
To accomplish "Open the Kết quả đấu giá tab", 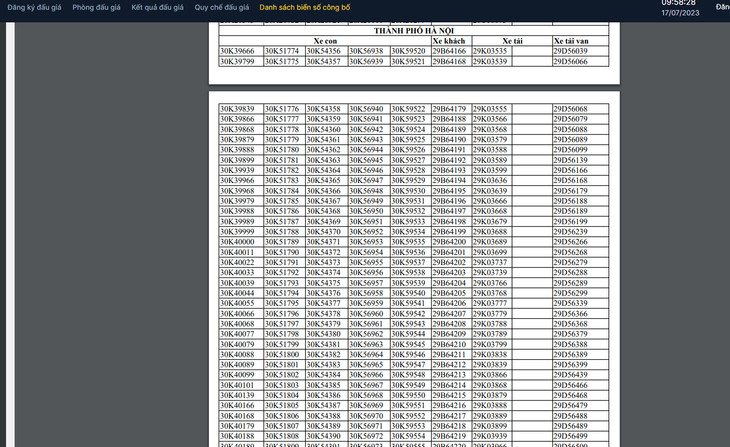I will [x=158, y=7].
